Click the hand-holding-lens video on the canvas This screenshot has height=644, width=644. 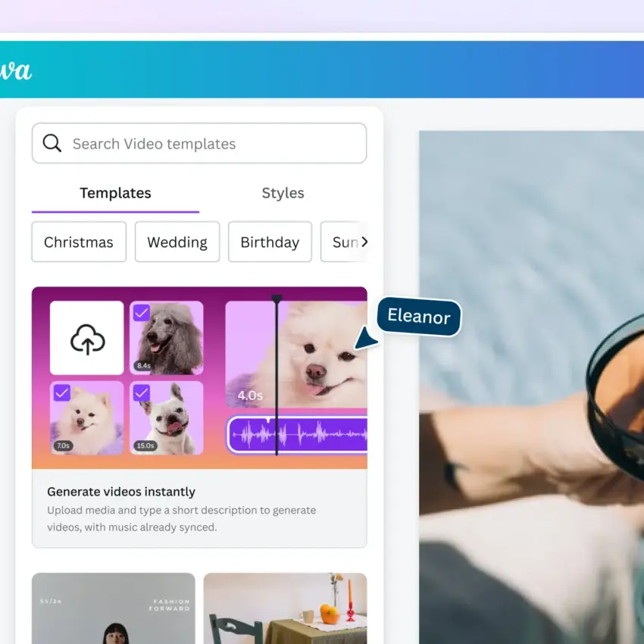(531, 387)
